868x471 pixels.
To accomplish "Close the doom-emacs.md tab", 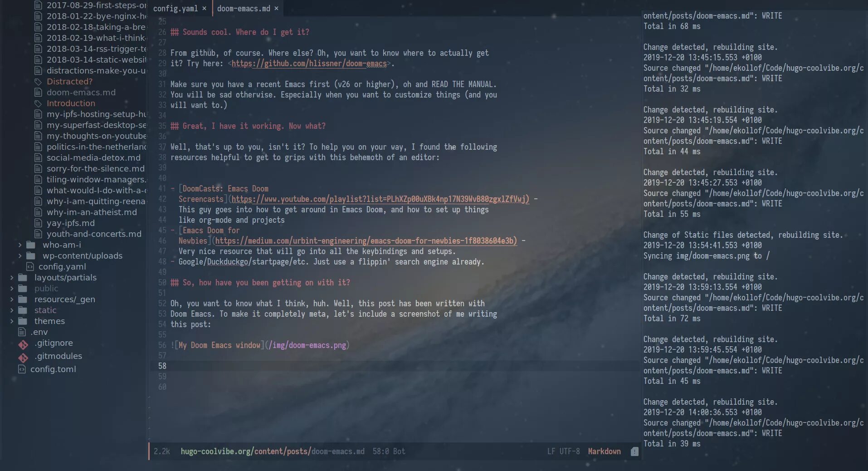I will pos(276,9).
